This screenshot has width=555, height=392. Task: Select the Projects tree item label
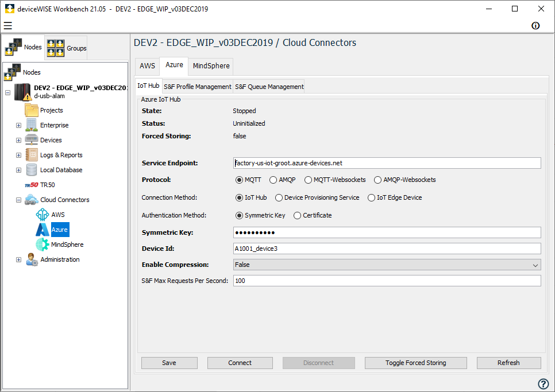click(x=52, y=110)
